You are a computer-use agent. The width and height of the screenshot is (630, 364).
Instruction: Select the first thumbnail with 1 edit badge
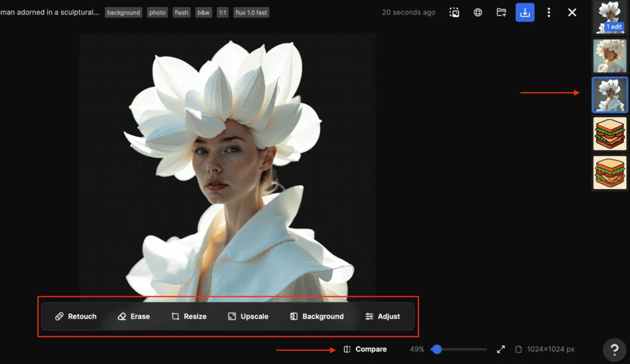tap(609, 17)
